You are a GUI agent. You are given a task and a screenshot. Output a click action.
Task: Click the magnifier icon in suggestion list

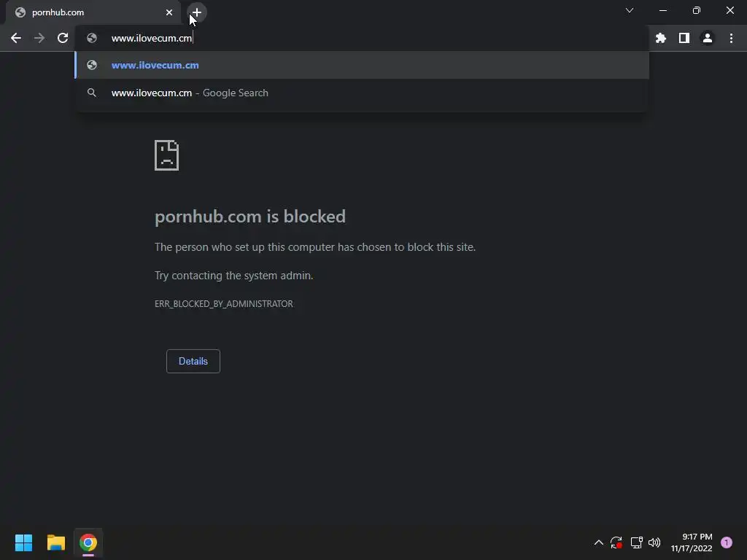92,93
